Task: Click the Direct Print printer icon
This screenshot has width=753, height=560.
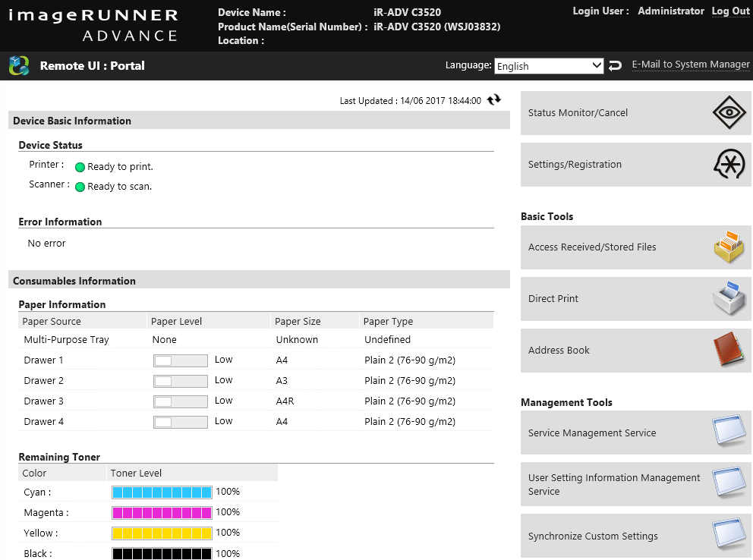Action: (729, 298)
